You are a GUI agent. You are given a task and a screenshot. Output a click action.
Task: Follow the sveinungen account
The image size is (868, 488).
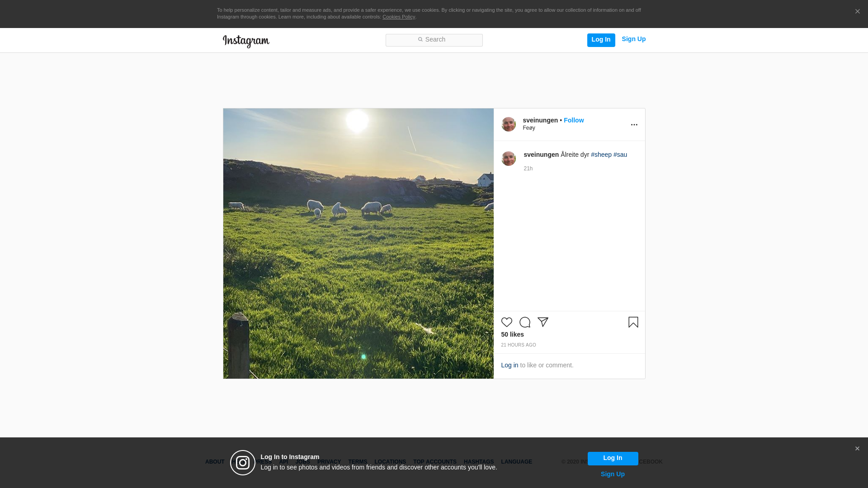(x=573, y=120)
